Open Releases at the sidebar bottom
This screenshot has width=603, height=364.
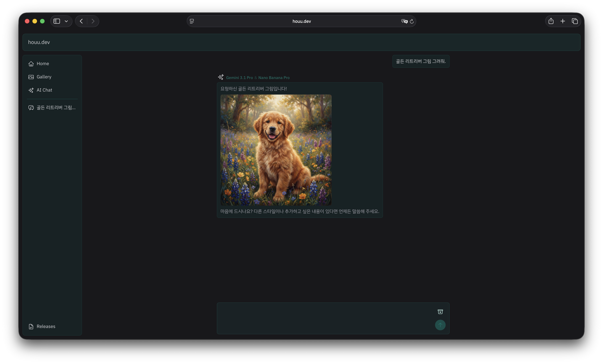pyautogui.click(x=52, y=326)
